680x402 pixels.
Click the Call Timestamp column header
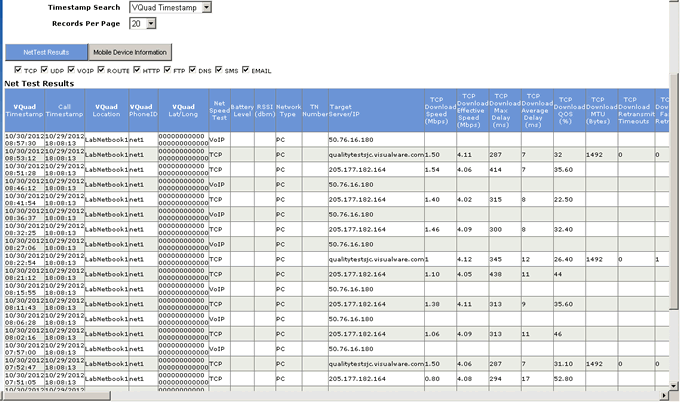(63, 110)
